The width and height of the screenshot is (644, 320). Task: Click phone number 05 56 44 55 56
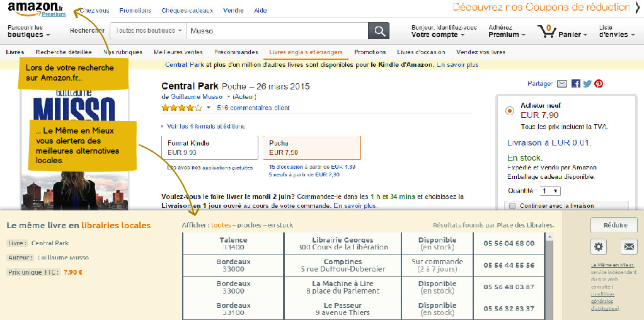tap(509, 265)
